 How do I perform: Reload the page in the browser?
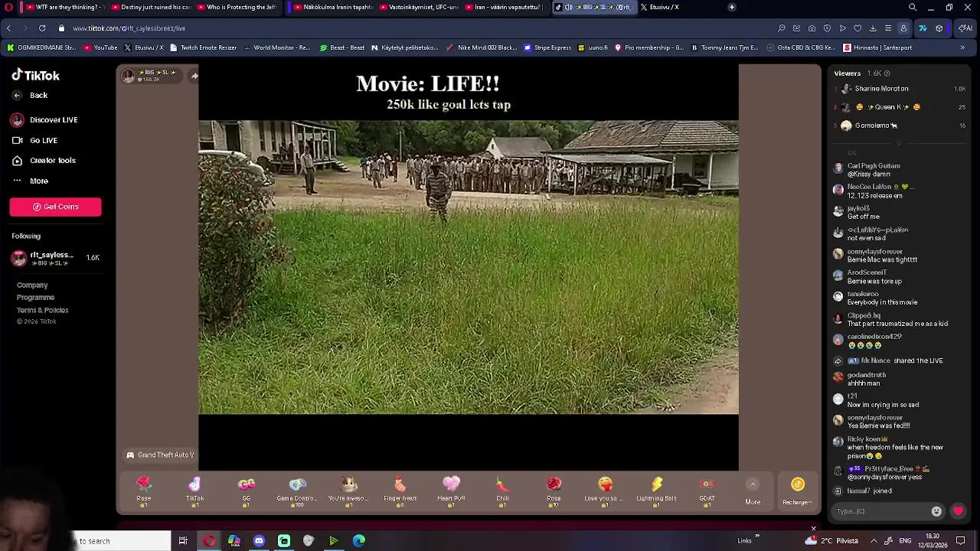pyautogui.click(x=42, y=28)
